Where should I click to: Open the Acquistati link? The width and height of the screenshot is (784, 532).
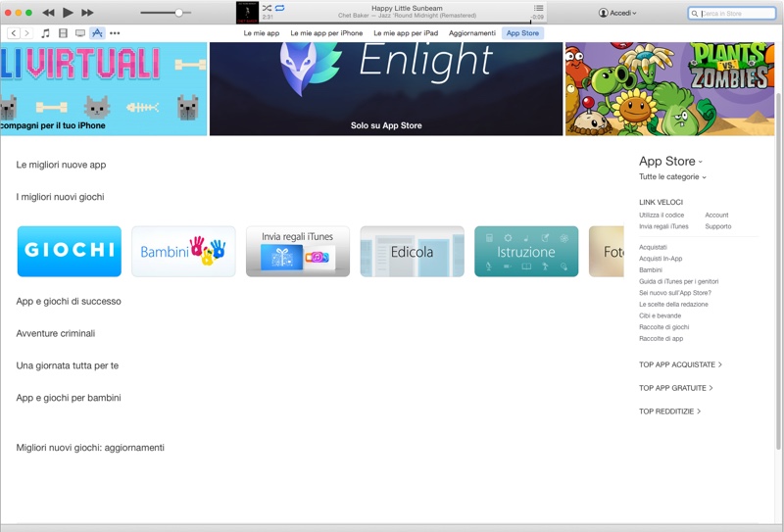[x=653, y=247]
